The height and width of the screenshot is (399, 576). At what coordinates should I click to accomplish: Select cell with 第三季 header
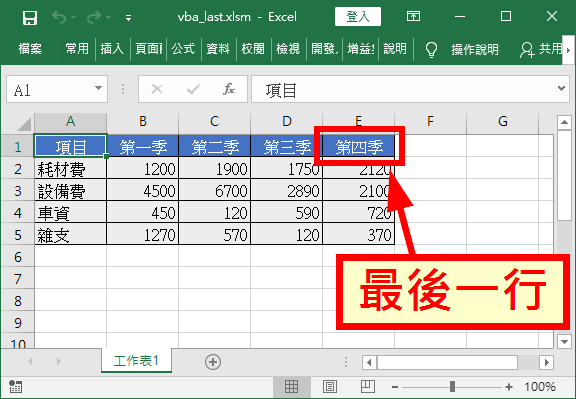[x=287, y=147]
